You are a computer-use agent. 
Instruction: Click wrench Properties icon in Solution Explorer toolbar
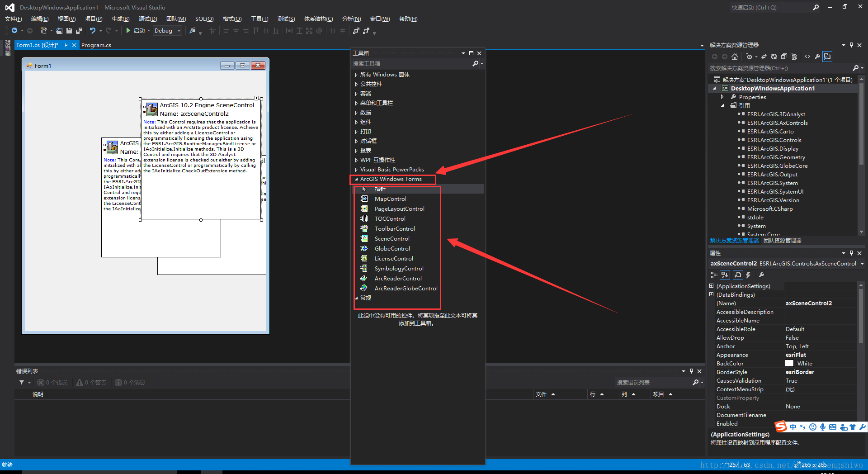point(817,57)
